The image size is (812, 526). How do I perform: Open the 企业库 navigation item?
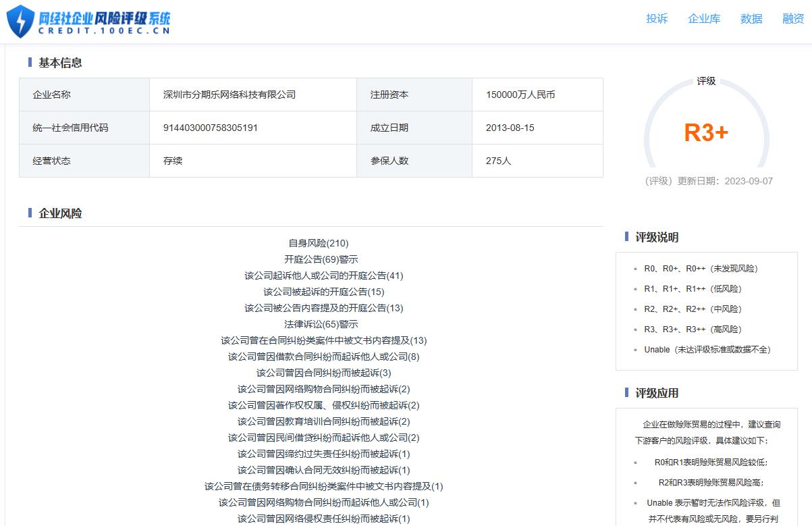703,20
